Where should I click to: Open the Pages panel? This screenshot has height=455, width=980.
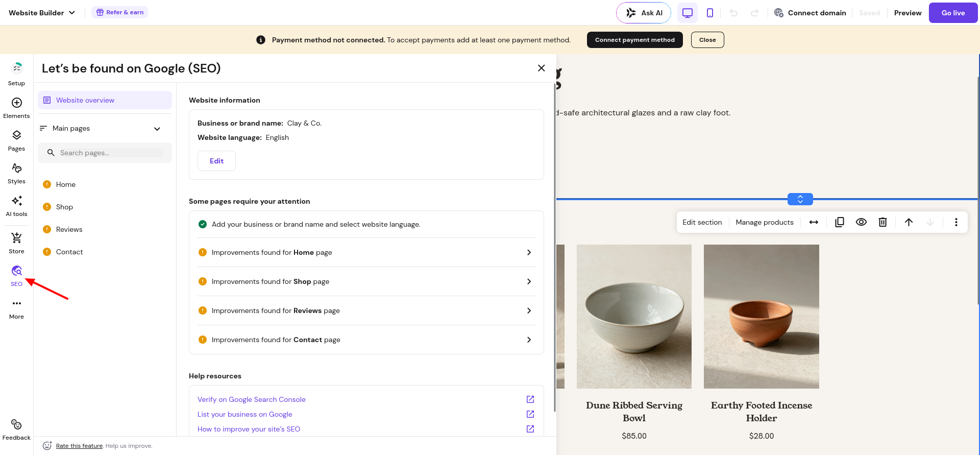tap(16, 140)
